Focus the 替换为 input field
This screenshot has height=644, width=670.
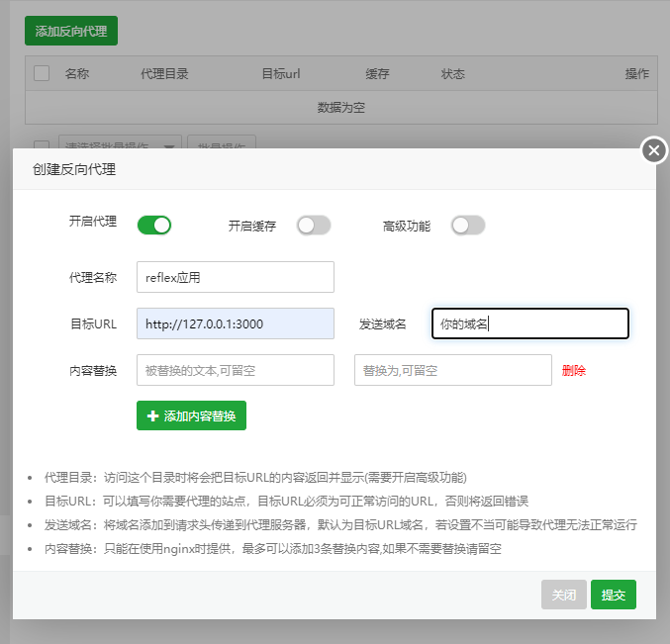(x=452, y=371)
